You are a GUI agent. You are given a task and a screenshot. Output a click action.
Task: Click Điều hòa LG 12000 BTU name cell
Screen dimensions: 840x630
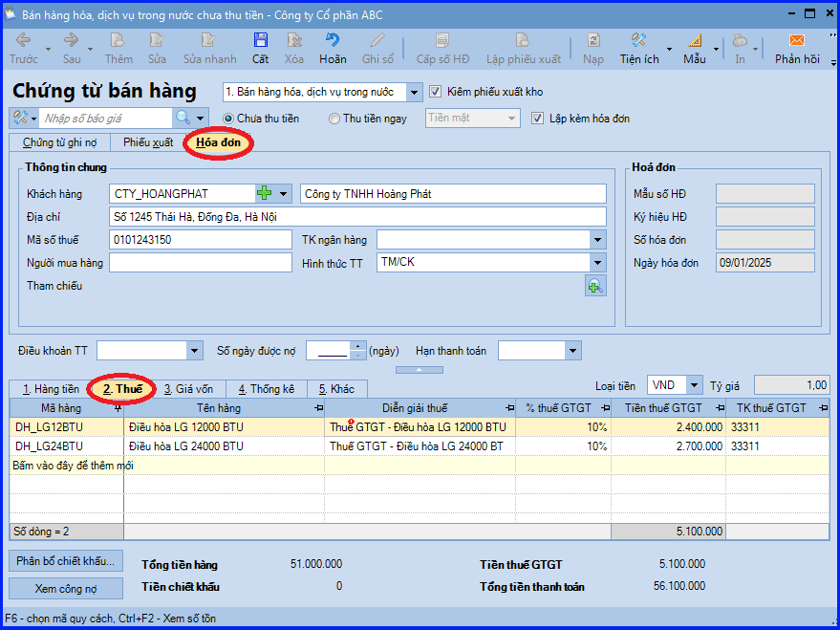[x=224, y=427]
